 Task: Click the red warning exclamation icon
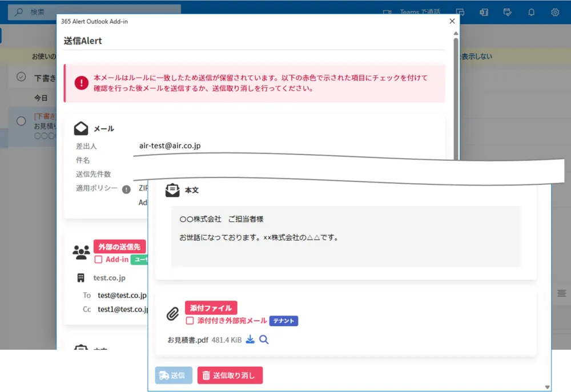click(81, 83)
